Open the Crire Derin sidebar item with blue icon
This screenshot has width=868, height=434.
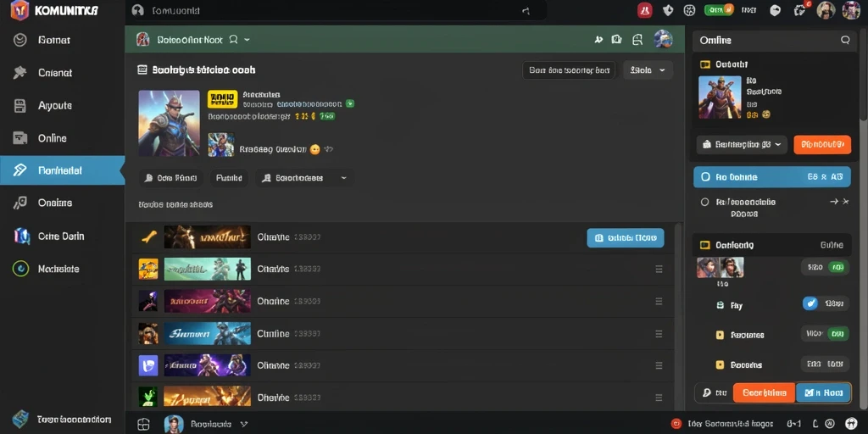tap(63, 236)
